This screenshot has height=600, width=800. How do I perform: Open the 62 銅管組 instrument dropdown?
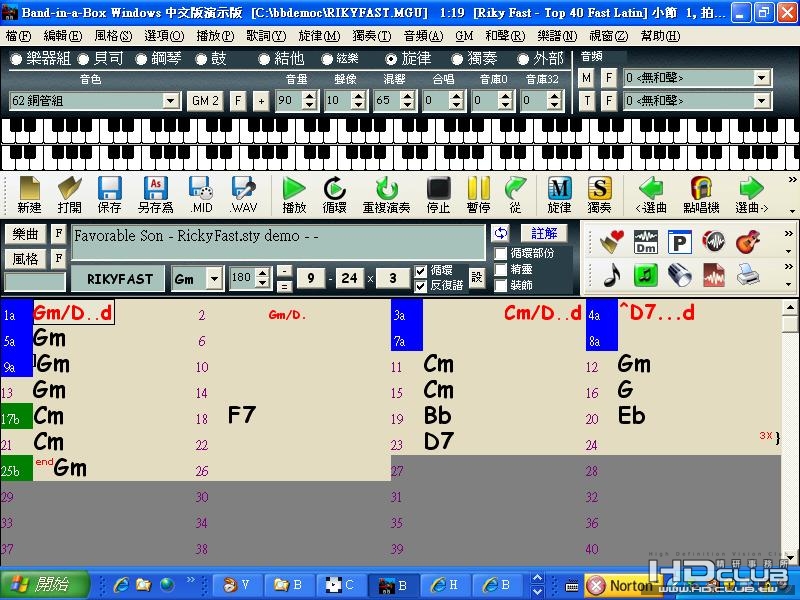(171, 101)
